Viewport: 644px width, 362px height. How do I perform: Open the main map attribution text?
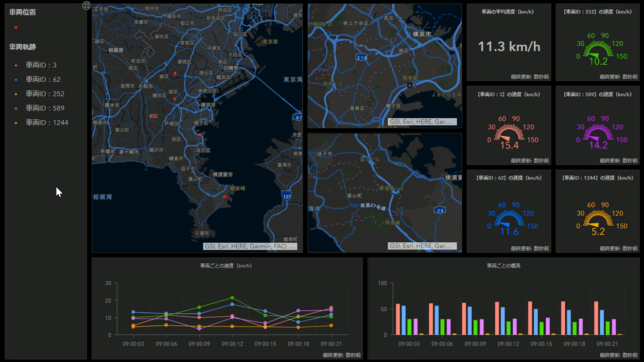point(250,246)
